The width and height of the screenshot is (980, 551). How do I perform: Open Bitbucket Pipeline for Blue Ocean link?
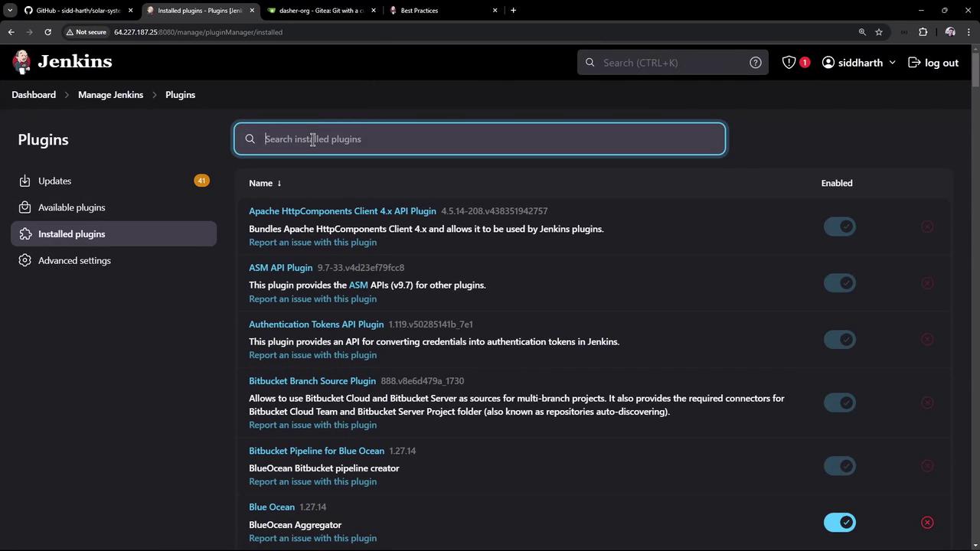pyautogui.click(x=316, y=451)
